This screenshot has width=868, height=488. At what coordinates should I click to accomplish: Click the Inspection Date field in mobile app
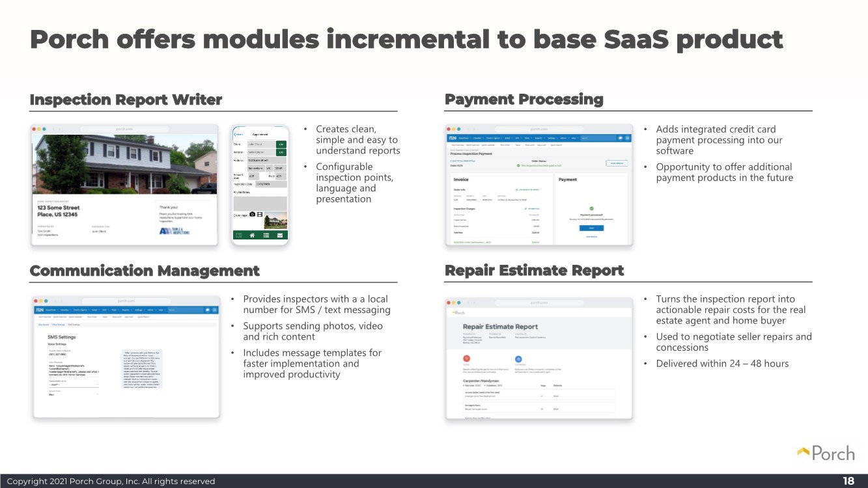(x=271, y=184)
